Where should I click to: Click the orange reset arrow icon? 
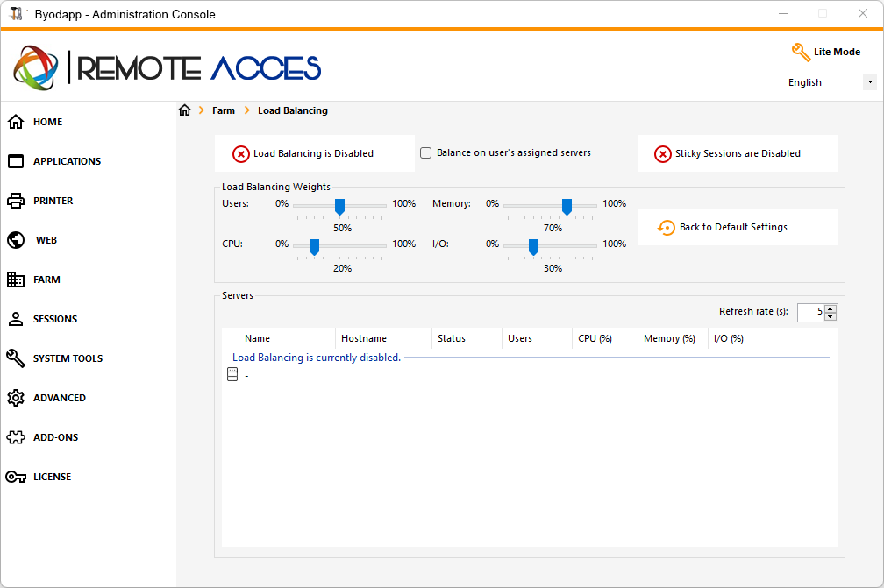coord(667,228)
